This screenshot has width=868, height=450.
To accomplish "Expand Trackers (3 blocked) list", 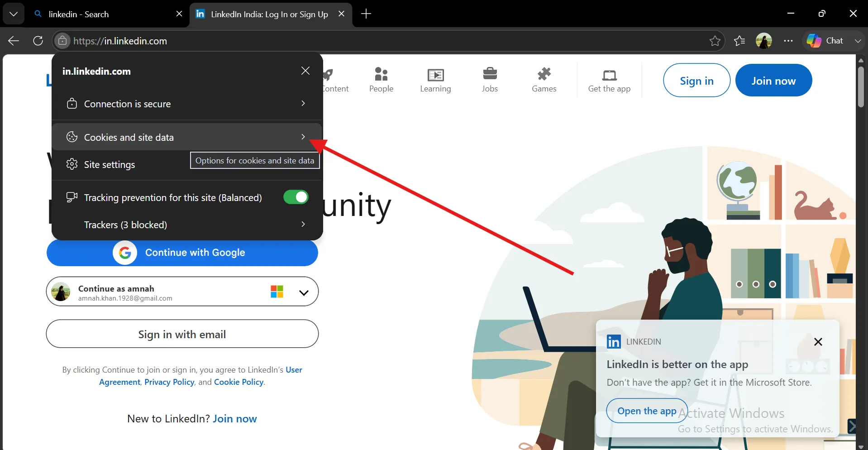I will pos(187,225).
